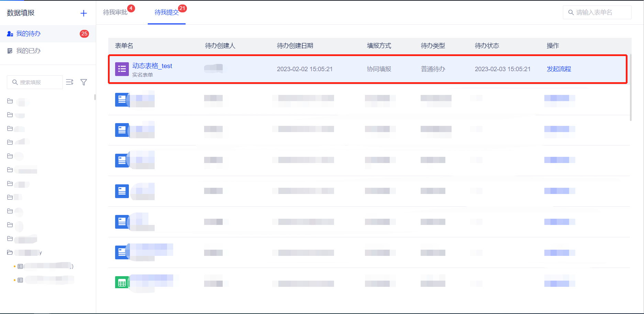Click 发起流程 for 动态表格_test
Viewport: 644px width, 314px height.
click(x=559, y=69)
